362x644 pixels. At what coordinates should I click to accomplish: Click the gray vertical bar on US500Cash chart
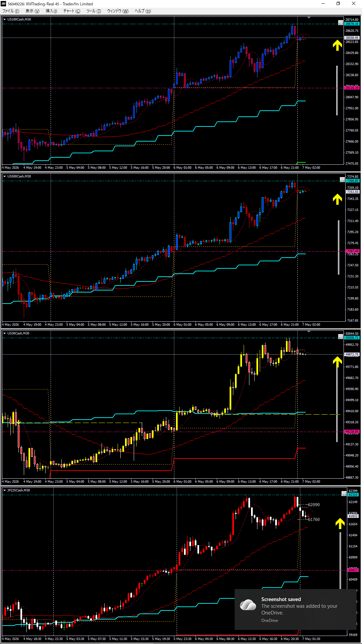(339, 247)
